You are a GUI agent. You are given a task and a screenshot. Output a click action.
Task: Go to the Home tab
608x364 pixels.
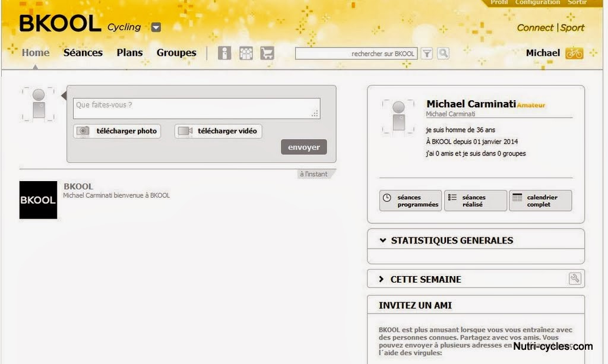coord(36,53)
